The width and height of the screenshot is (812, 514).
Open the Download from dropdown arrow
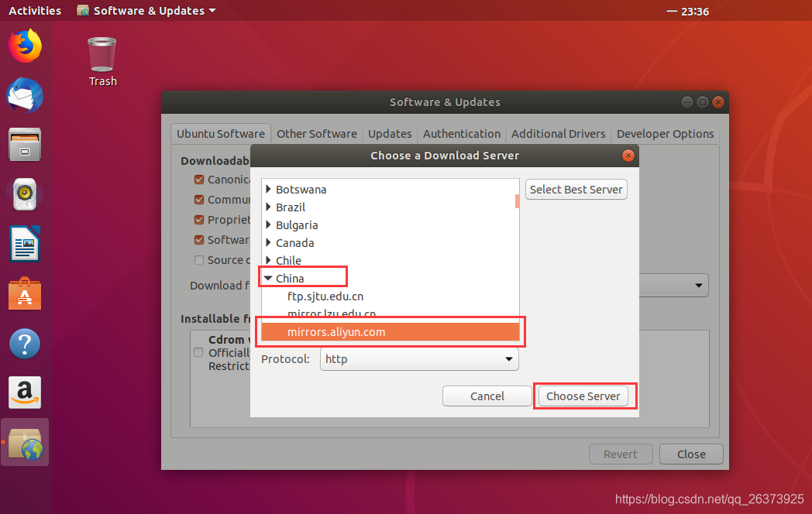pos(699,285)
